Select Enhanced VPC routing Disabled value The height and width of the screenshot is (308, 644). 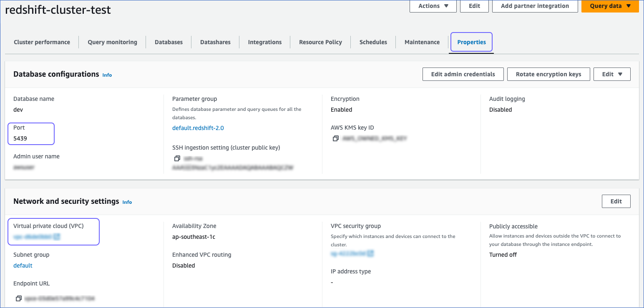(184, 265)
